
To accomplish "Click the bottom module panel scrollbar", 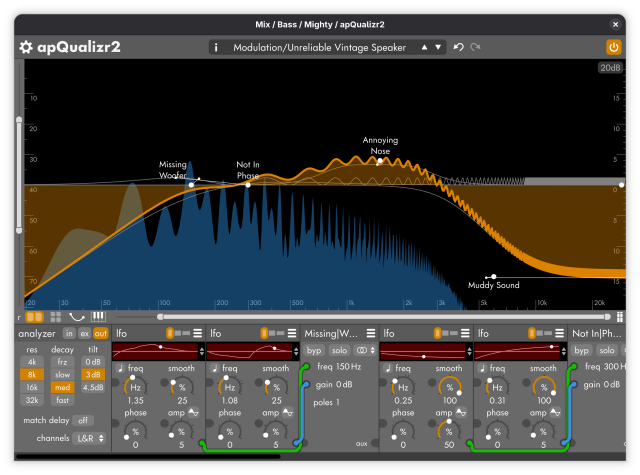I will [148, 457].
